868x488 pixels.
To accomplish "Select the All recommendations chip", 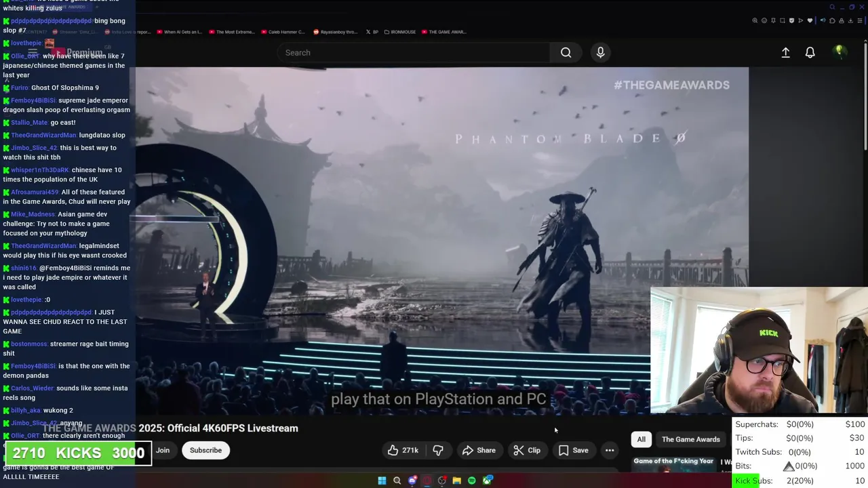I will (x=641, y=439).
